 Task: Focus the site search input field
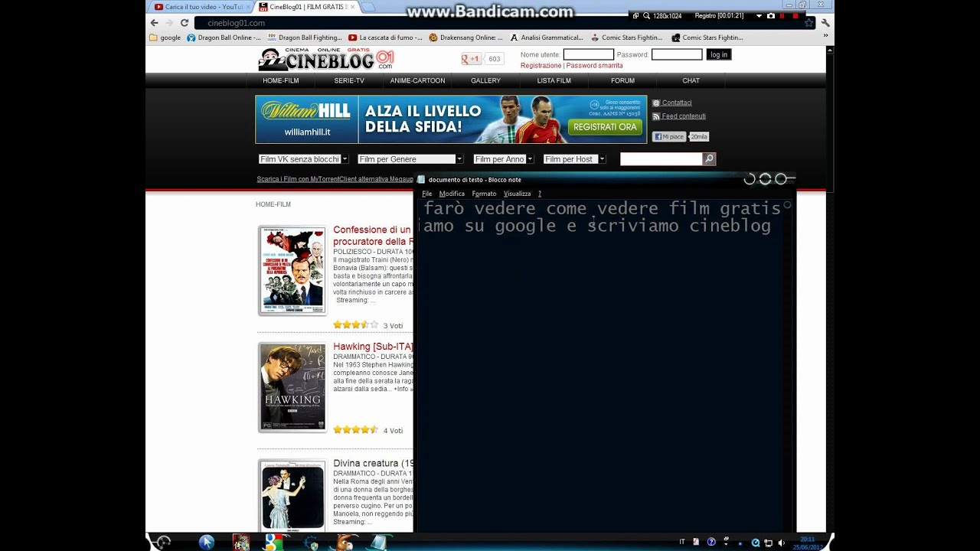pyautogui.click(x=661, y=159)
